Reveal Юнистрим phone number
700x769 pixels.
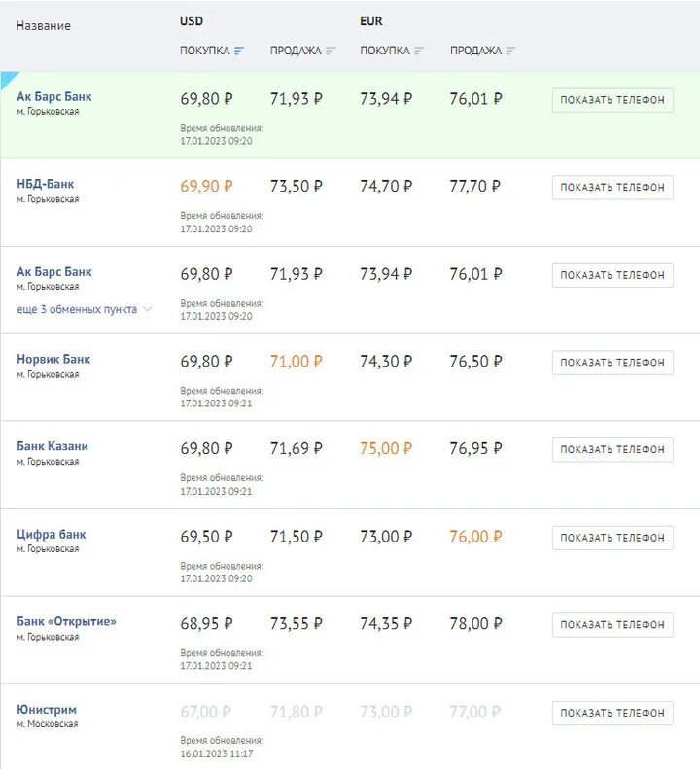612,713
